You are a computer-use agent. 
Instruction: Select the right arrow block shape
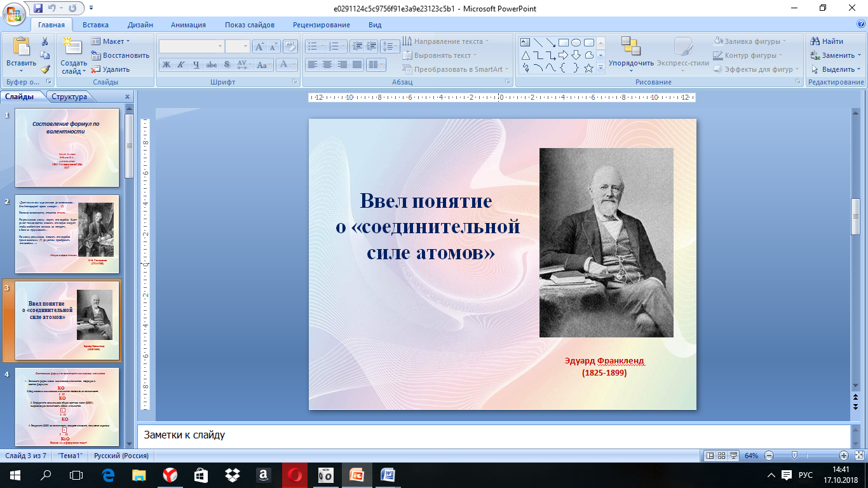[x=563, y=55]
